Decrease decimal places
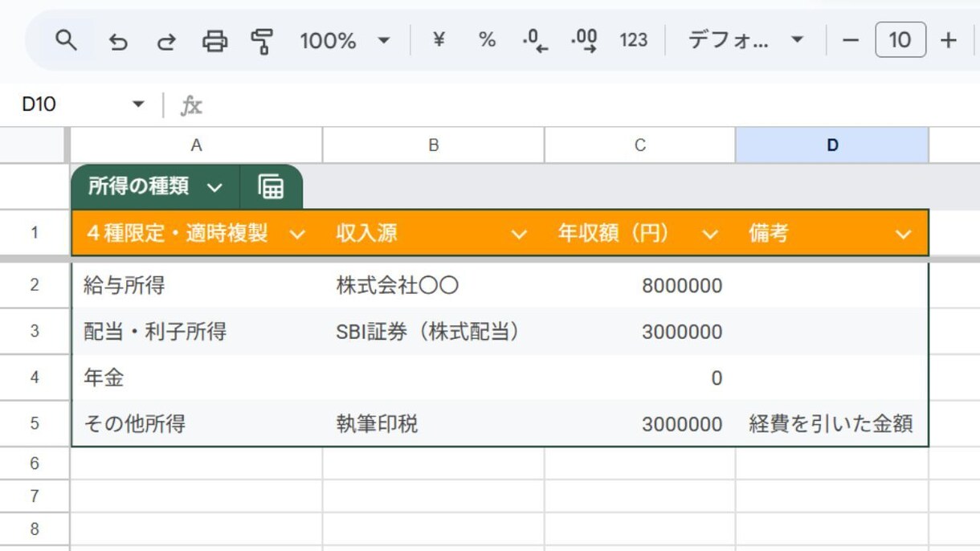This screenshot has height=551, width=980. (535, 41)
